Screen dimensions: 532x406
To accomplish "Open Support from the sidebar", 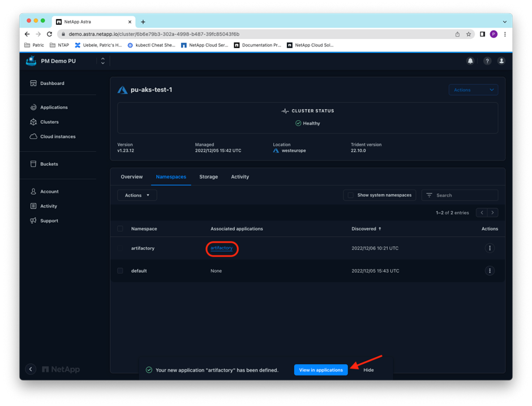I will click(x=44, y=221).
